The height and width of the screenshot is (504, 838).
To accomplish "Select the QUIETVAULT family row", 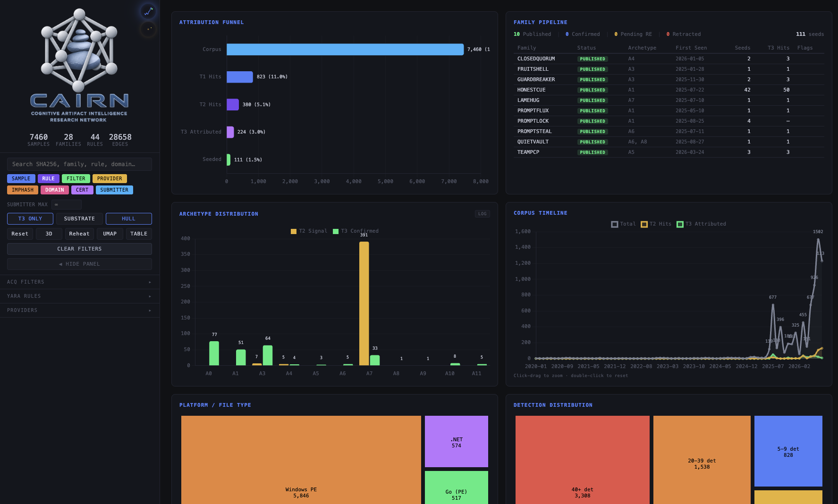I will coord(669,142).
